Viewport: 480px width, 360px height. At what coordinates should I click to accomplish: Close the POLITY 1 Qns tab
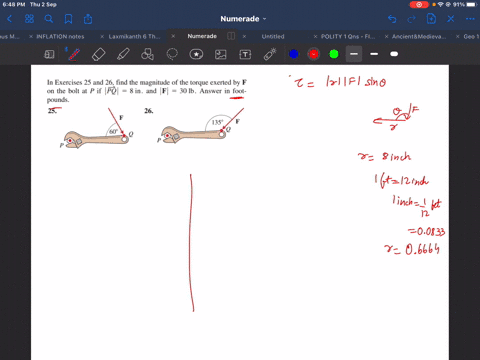coord(315,37)
